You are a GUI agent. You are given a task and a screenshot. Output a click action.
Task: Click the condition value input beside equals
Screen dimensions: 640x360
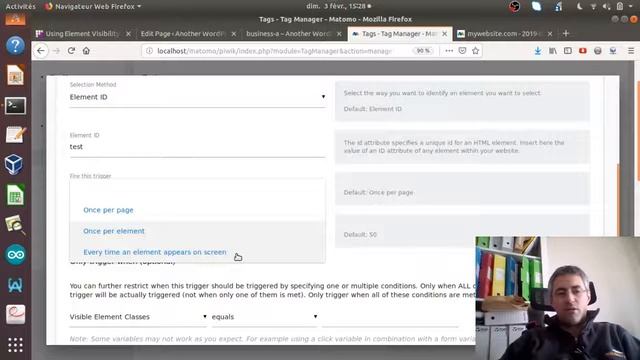[390, 317]
